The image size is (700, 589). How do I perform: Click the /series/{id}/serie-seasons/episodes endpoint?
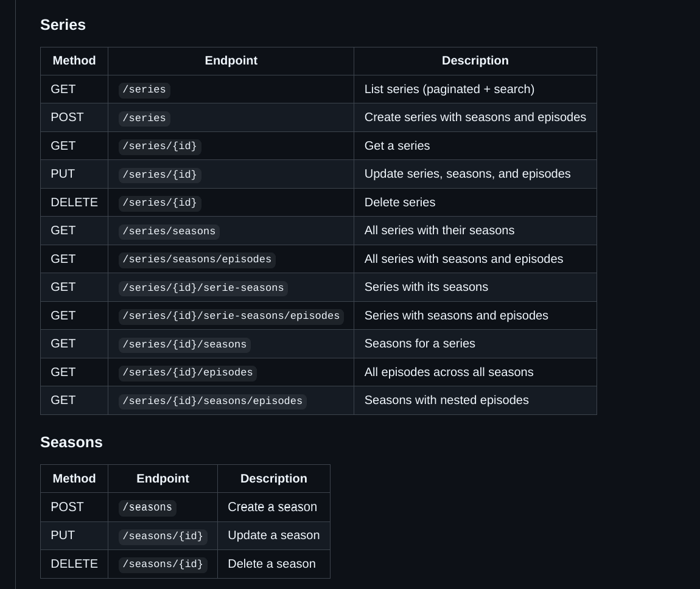coord(231,316)
